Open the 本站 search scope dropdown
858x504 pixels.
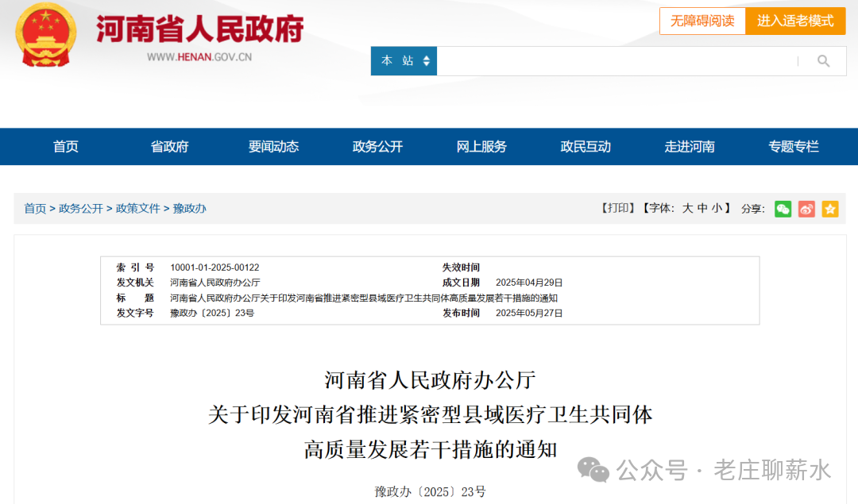[x=404, y=60]
